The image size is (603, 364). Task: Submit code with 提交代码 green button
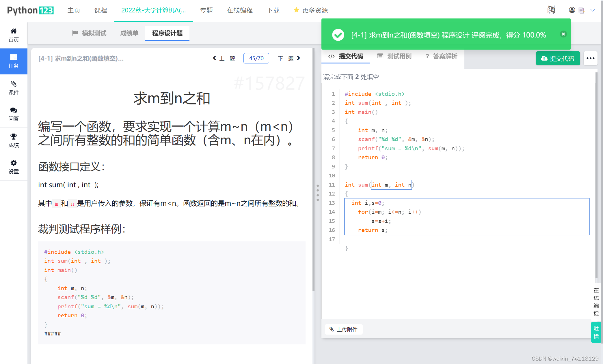click(x=558, y=58)
